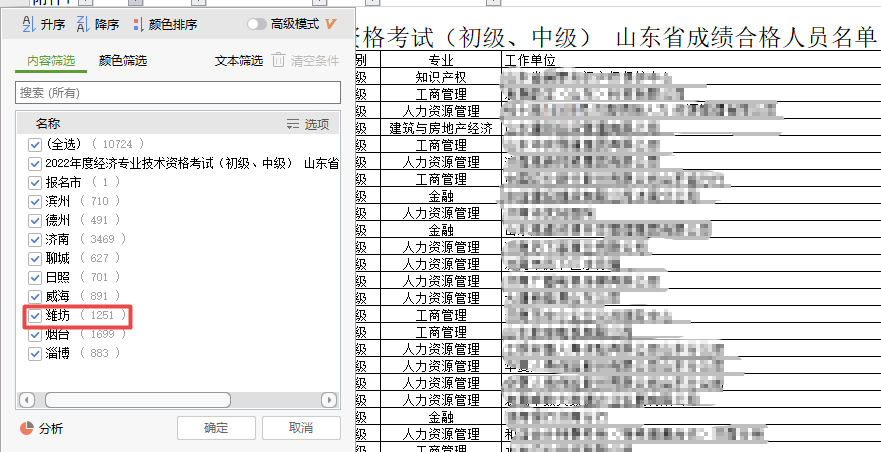The height and width of the screenshot is (452, 881).
Task: Uncheck the 滨州 checkbox
Action: (x=35, y=202)
